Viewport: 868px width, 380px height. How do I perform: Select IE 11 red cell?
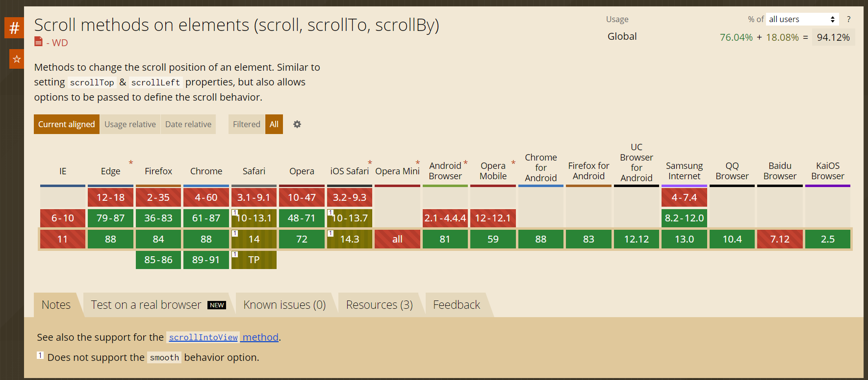click(63, 239)
